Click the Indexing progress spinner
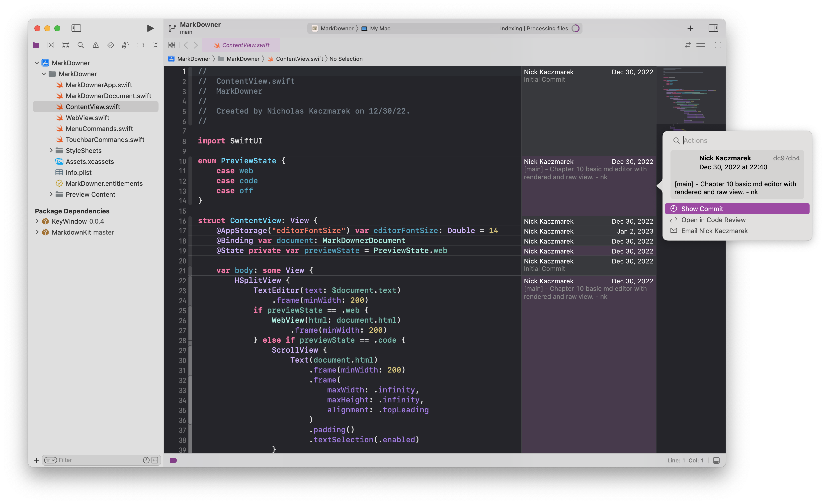Image resolution: width=830 pixels, height=504 pixels. coord(576,29)
